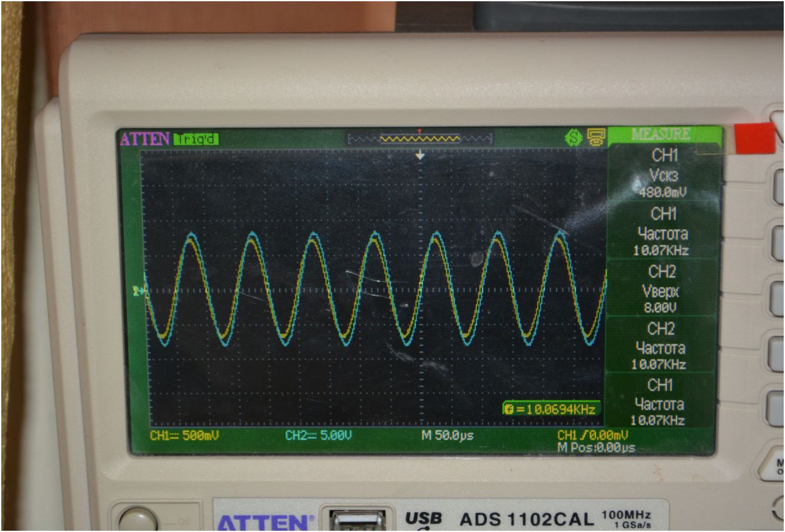
Task: Click the CH2 5.00V scale readout
Action: click(x=318, y=435)
